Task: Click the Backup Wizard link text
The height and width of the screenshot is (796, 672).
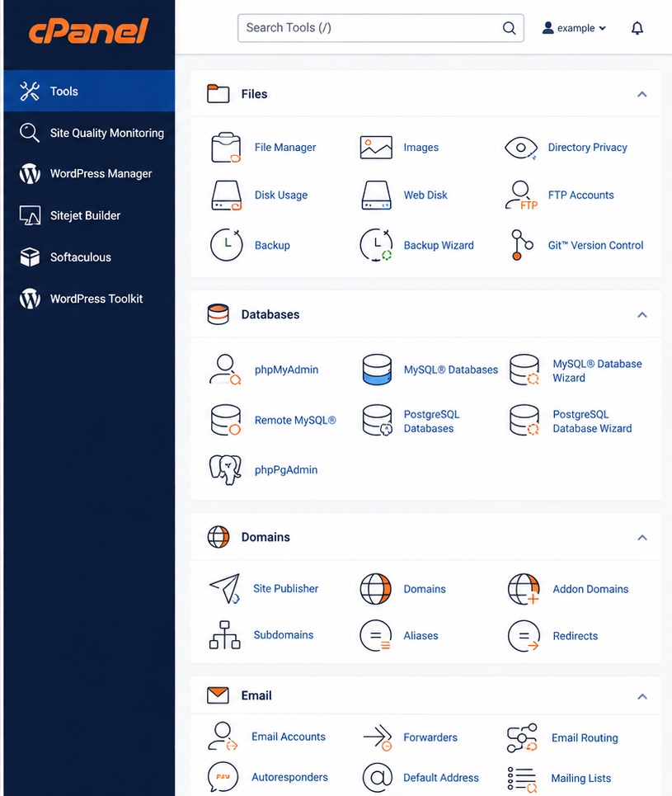Action: 439,245
